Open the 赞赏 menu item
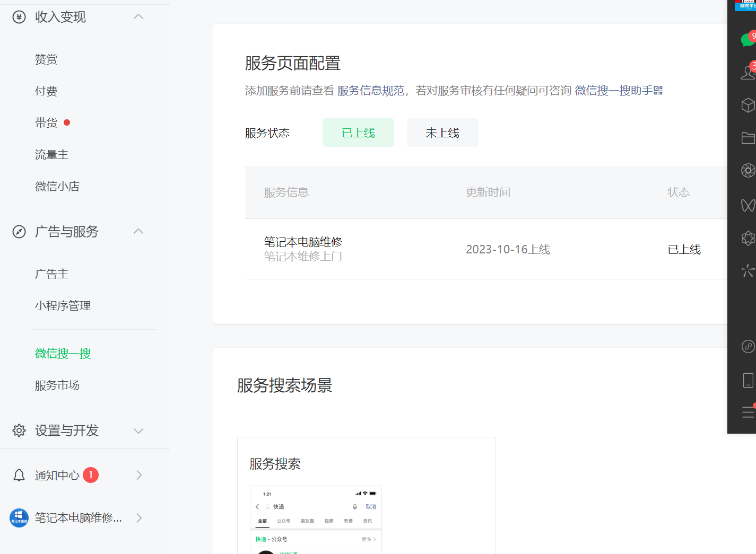Screen dimensions: 756x554 pyautogui.click(x=46, y=59)
